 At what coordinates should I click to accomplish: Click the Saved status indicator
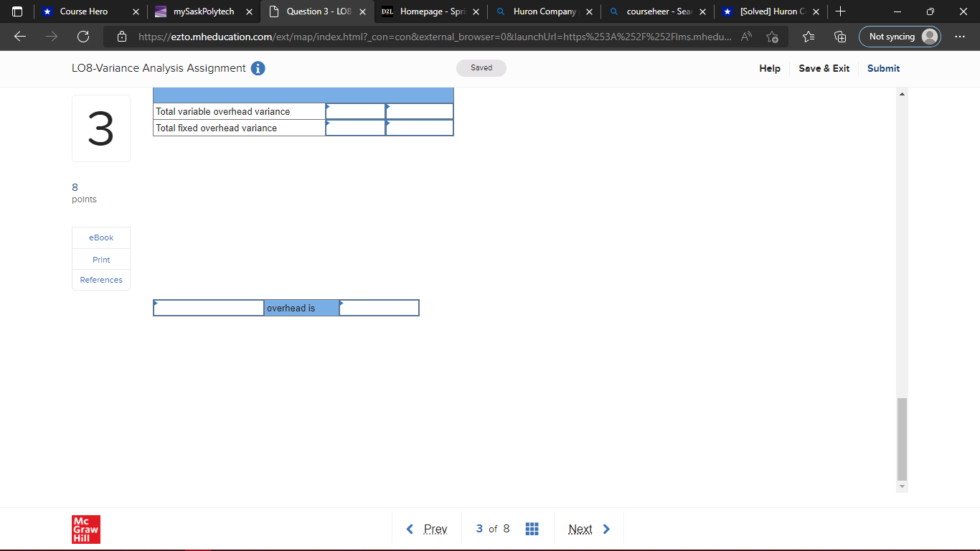point(481,68)
